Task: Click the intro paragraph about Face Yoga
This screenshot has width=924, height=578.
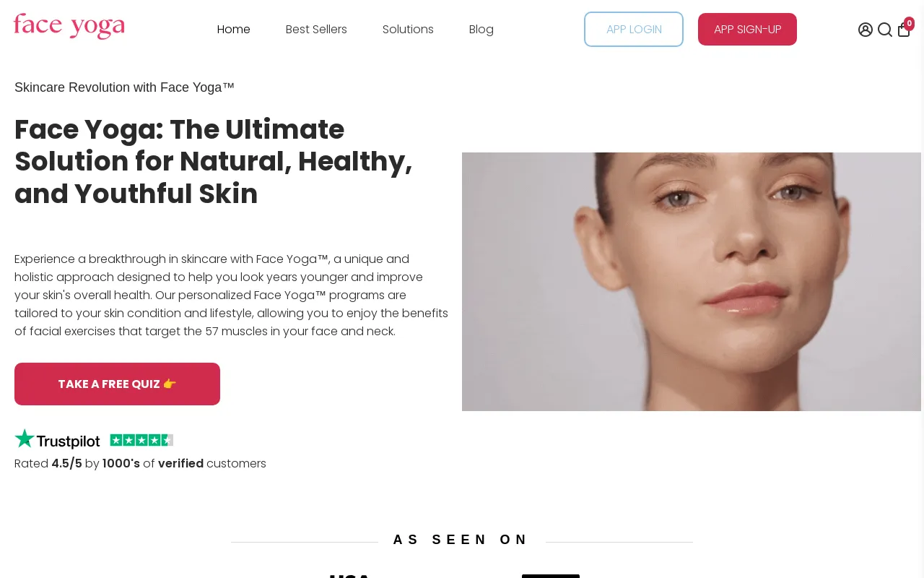Action: point(231,296)
